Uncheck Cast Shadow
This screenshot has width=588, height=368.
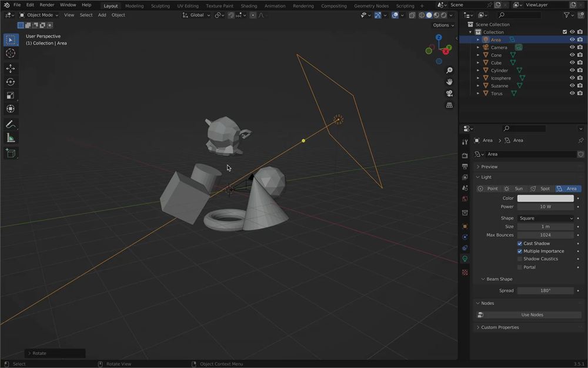520,244
